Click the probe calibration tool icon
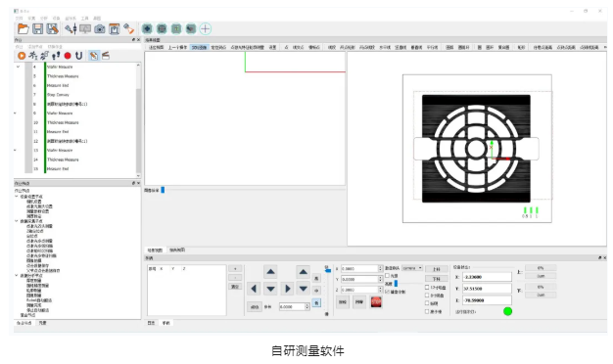The width and height of the screenshot is (613, 364). pyautogui.click(x=71, y=28)
